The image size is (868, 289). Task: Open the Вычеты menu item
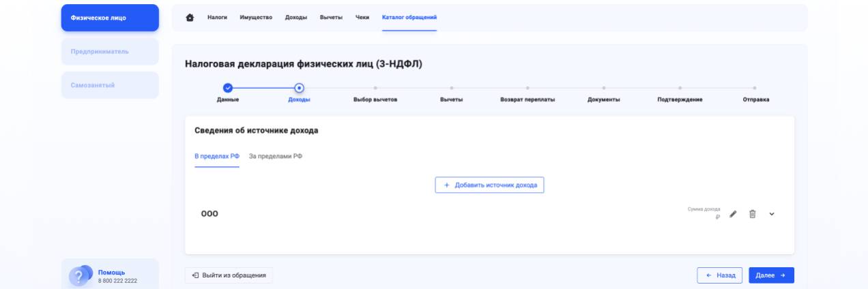(x=331, y=17)
